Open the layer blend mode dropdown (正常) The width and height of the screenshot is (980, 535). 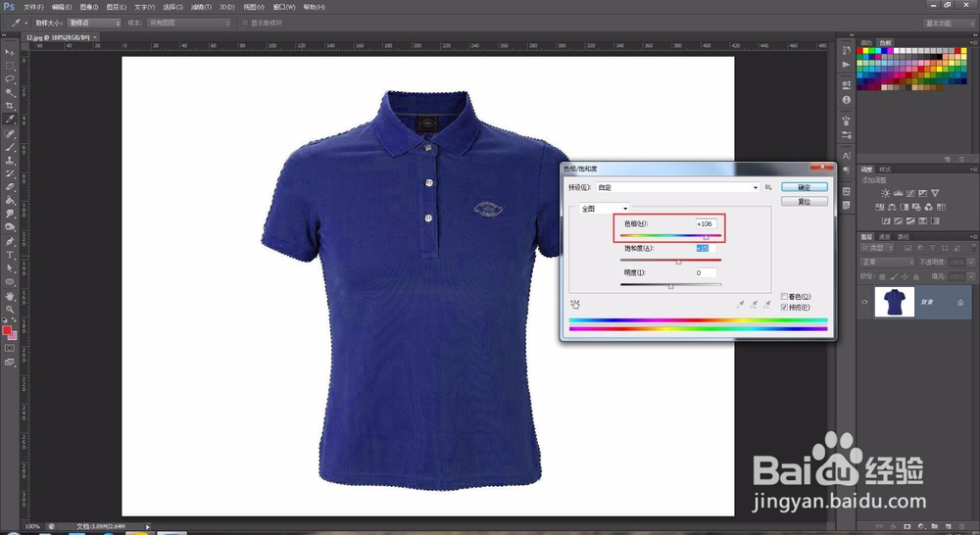(x=887, y=262)
